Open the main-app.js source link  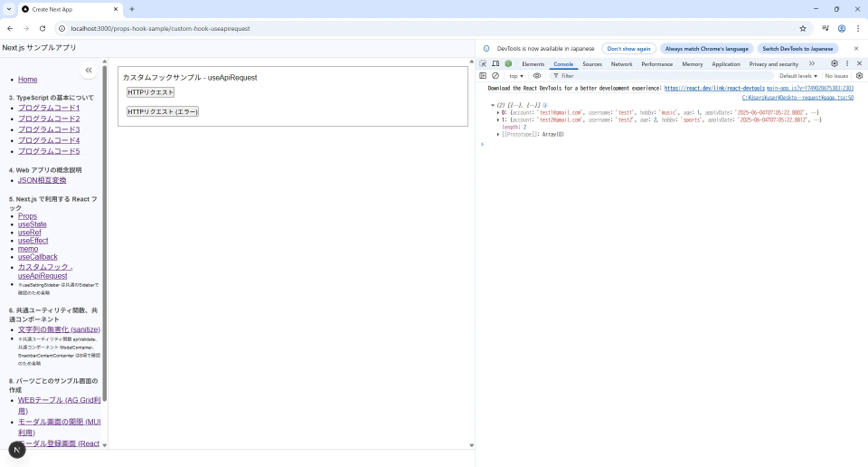point(810,88)
